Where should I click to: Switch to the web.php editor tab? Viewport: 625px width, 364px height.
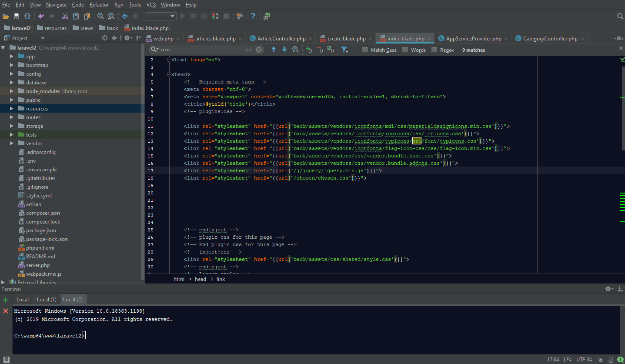tap(164, 38)
